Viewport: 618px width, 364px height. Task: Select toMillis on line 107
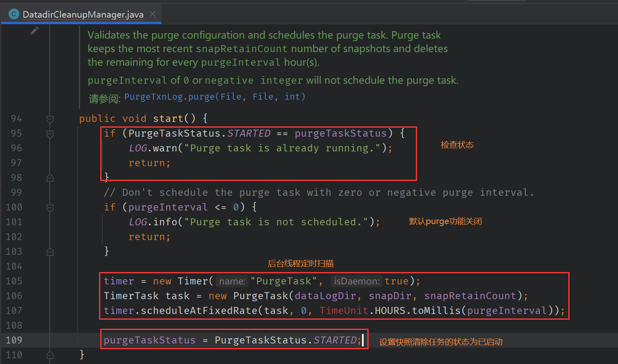tap(436, 311)
